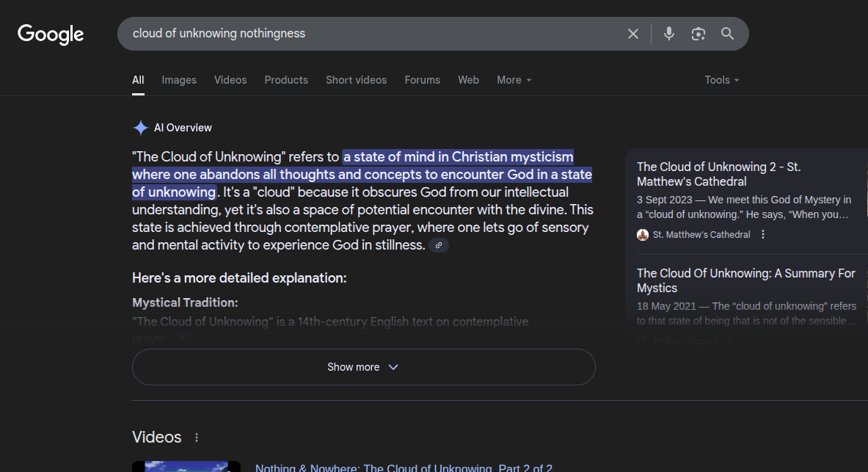Switch to the Images tab
868x472 pixels.
[179, 80]
